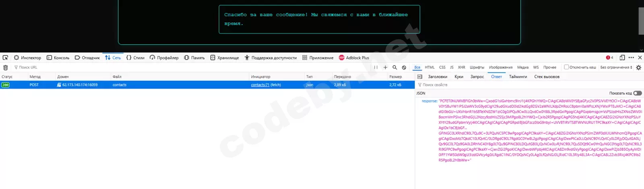Filter requests by CSS
The width and height of the screenshot is (644, 189).
(x=442, y=67)
